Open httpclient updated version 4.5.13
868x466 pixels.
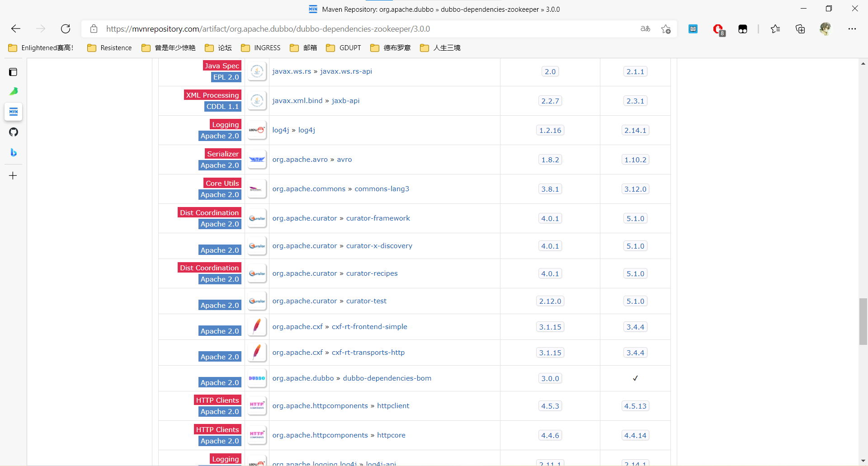[635, 406]
